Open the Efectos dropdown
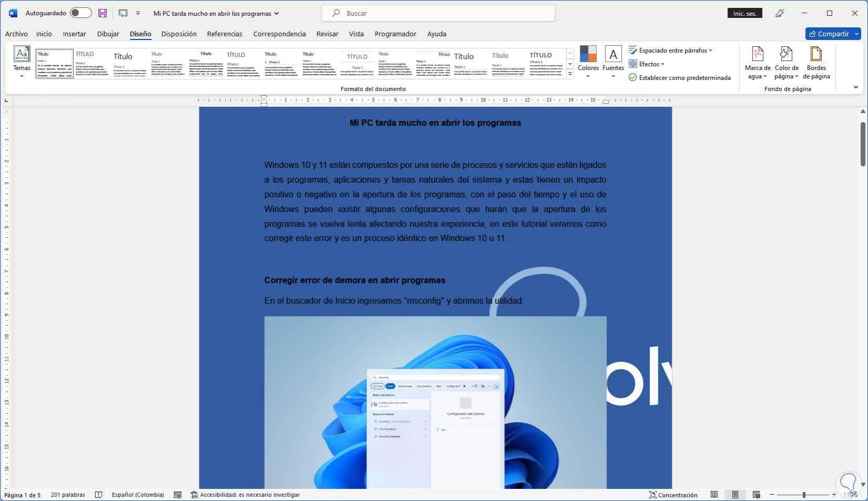The image size is (868, 501). click(x=647, y=64)
